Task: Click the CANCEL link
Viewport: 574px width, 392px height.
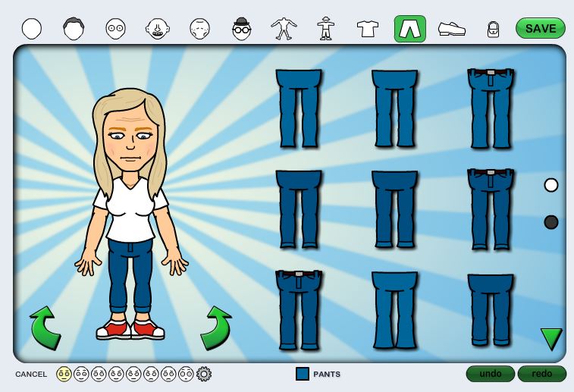Action: click(31, 374)
